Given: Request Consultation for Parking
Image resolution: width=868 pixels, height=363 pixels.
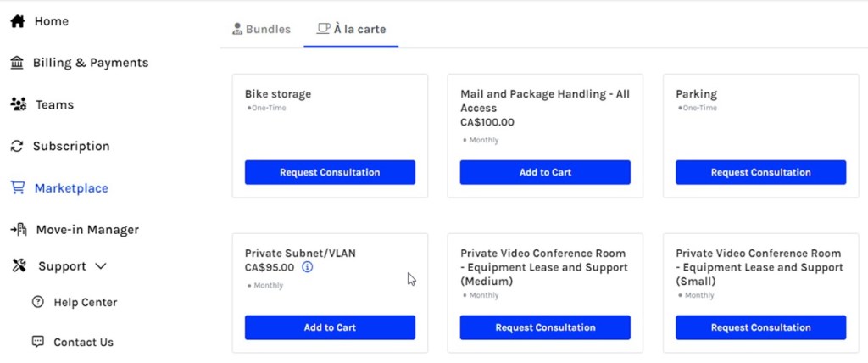Looking at the screenshot, I should coord(760,172).
